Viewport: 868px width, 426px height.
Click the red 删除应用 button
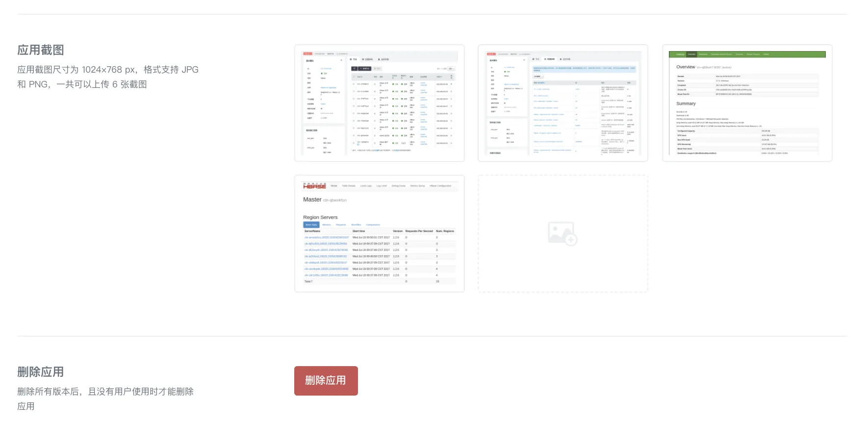click(x=326, y=381)
